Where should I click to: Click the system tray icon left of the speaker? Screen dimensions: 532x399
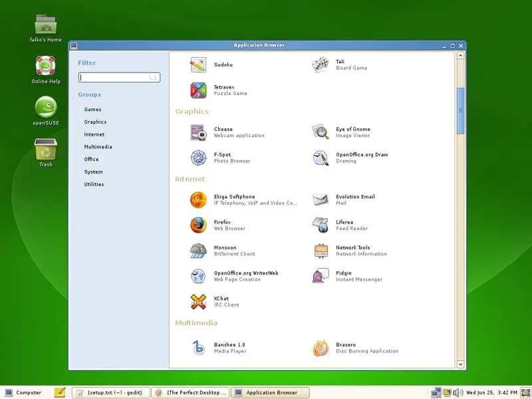point(447,392)
